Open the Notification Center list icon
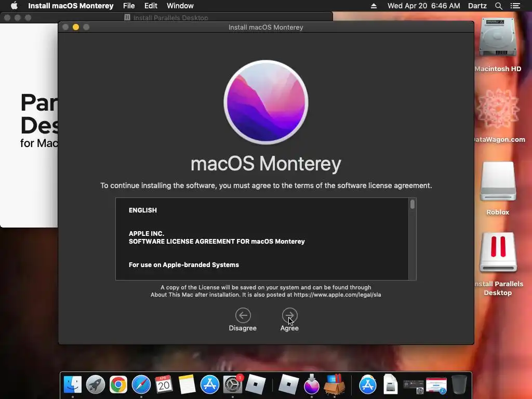Viewport: 532px width, 399px height. point(515,6)
